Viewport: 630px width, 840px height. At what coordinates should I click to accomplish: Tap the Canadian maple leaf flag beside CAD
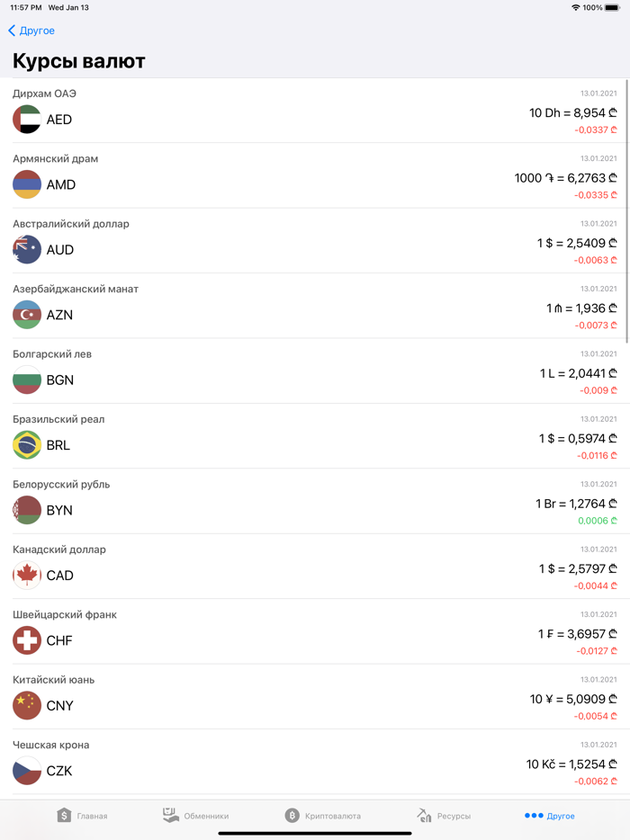26,576
